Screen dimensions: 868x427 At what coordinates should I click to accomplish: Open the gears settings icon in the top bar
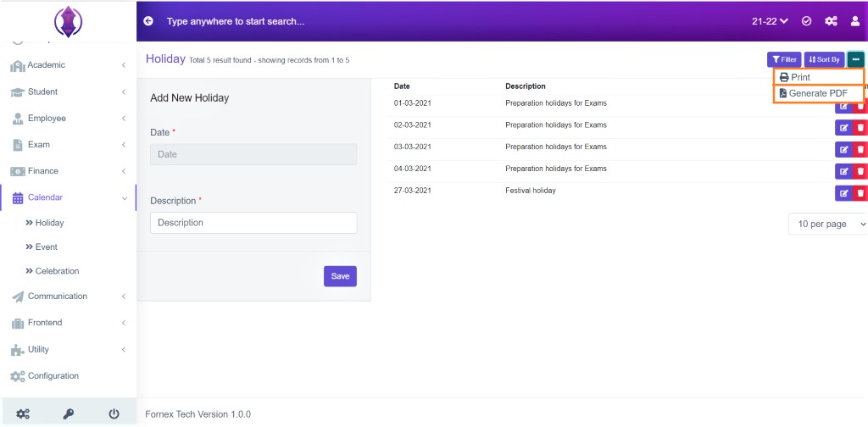(831, 21)
